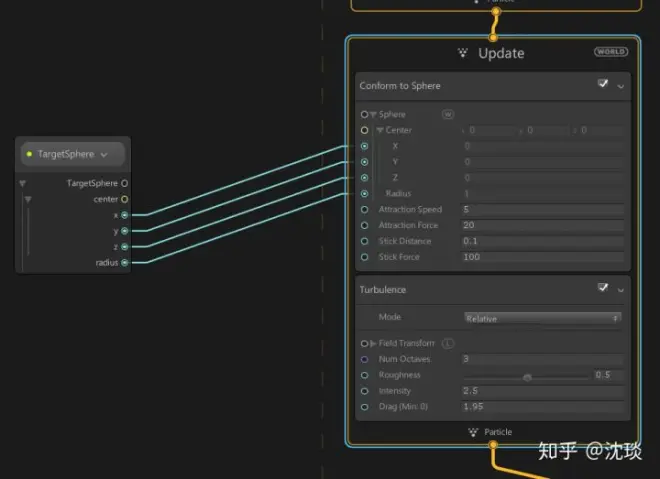Click the Field Transform L space badge
The image size is (660, 479).
point(448,343)
